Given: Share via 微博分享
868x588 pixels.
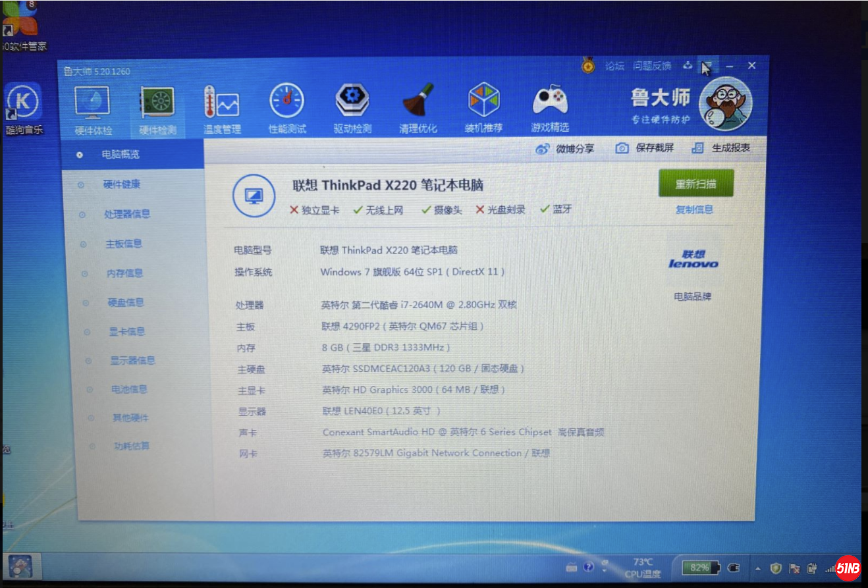Looking at the screenshot, I should 565,149.
